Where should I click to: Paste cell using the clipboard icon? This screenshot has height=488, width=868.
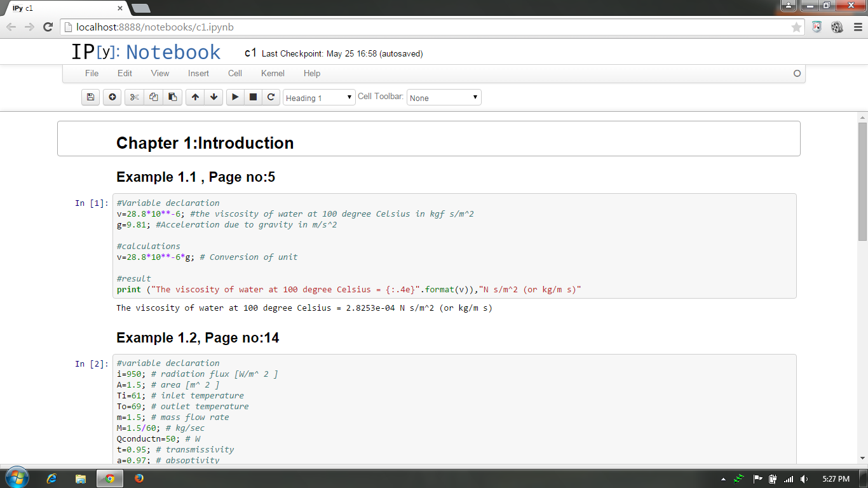(x=172, y=97)
